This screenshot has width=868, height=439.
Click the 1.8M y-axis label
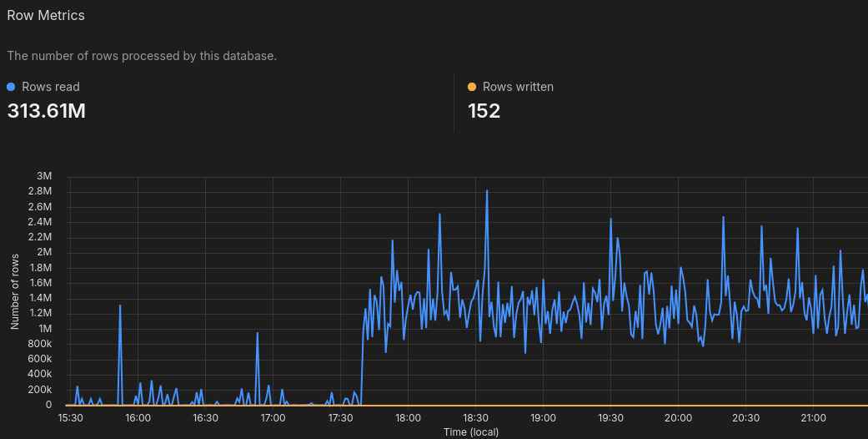point(40,267)
